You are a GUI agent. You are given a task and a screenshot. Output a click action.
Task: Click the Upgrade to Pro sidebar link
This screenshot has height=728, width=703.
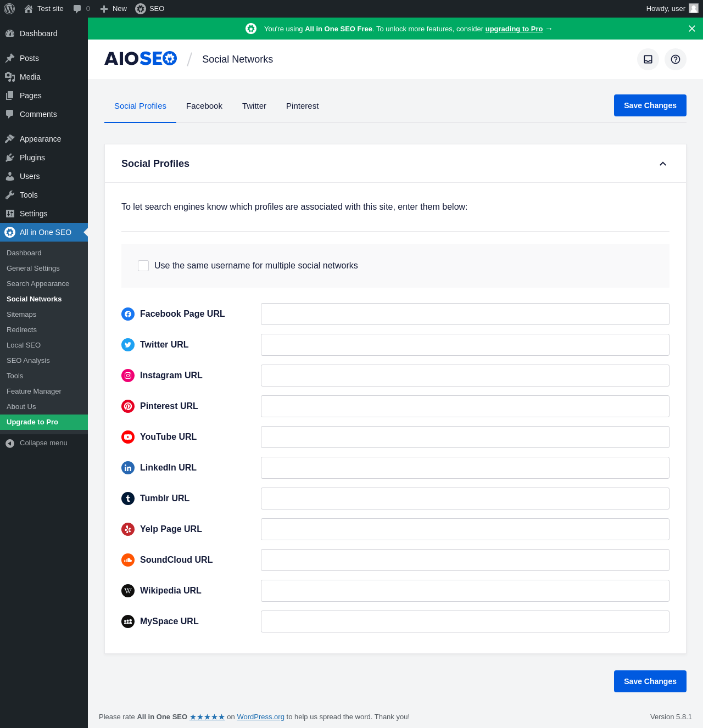click(x=44, y=422)
